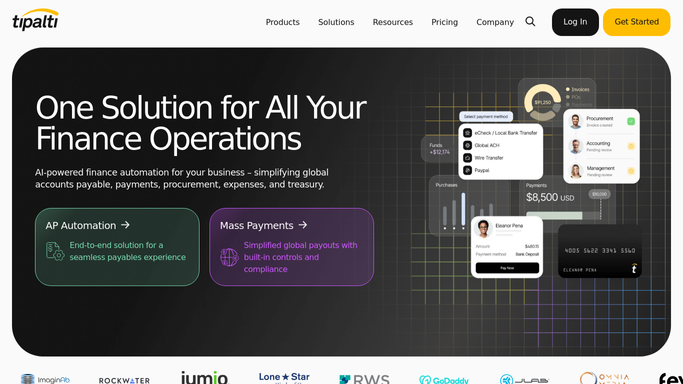Click the $10,000 limit marker

coord(599,194)
